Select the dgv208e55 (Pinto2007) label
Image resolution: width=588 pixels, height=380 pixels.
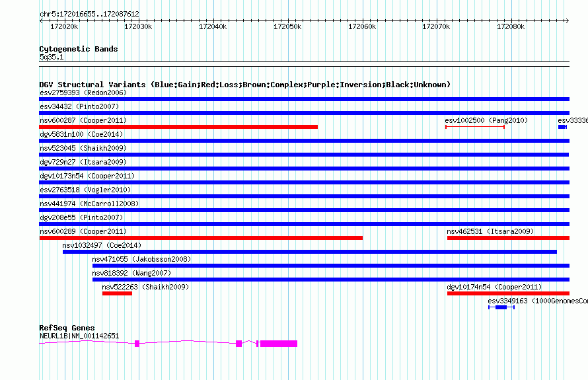point(81,217)
